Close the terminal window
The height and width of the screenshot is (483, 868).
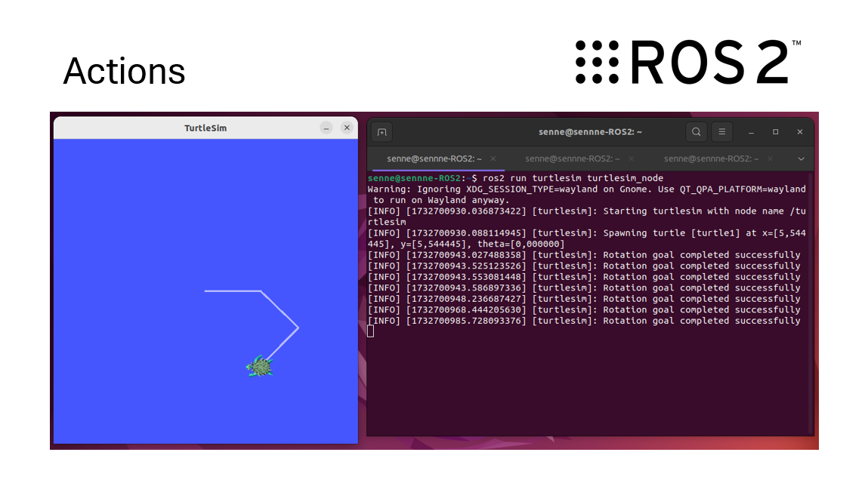pos(800,131)
